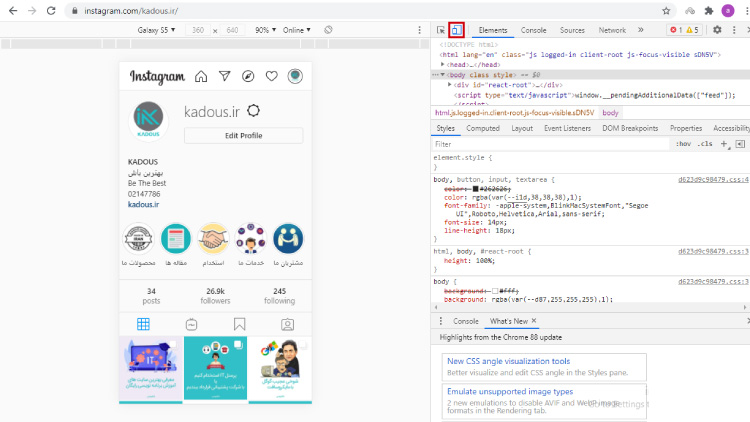Open profile settings gear next to kadous.ir

pyautogui.click(x=254, y=111)
